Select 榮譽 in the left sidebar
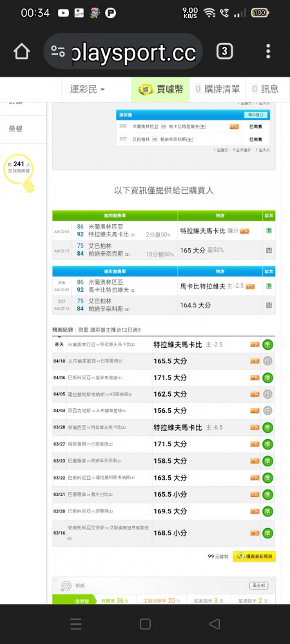The width and height of the screenshot is (290, 644). [15, 129]
